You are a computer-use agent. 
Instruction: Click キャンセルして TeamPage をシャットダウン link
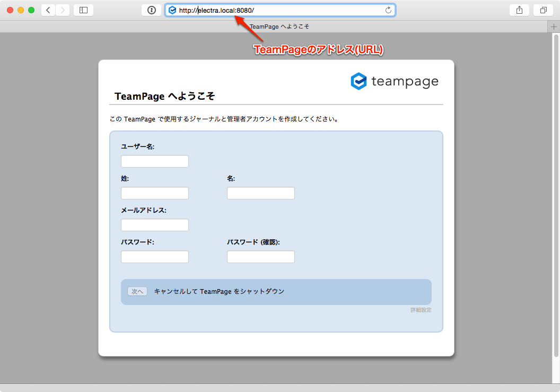219,291
